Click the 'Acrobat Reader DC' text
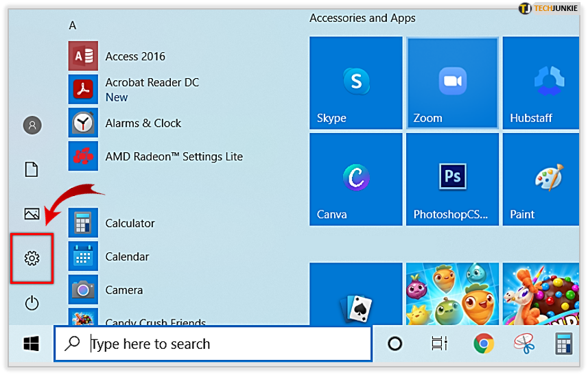The width and height of the screenshot is (588, 375). point(152,82)
